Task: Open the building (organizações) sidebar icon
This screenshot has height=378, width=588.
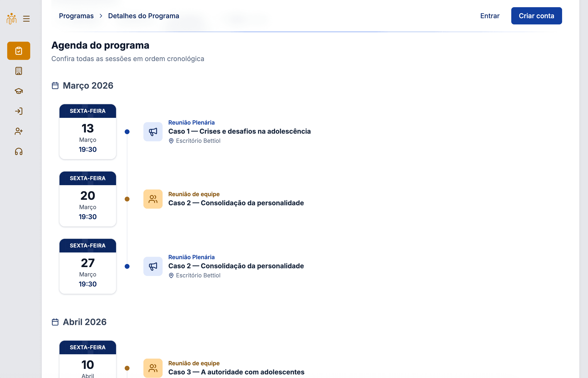Action: pyautogui.click(x=18, y=71)
